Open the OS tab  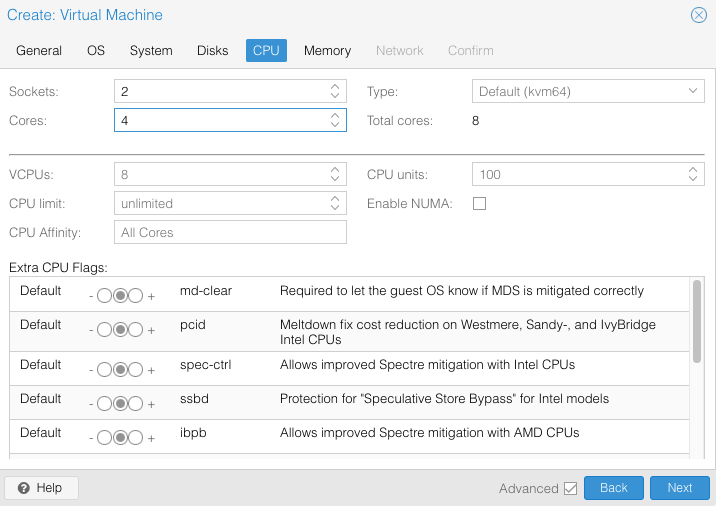point(96,50)
